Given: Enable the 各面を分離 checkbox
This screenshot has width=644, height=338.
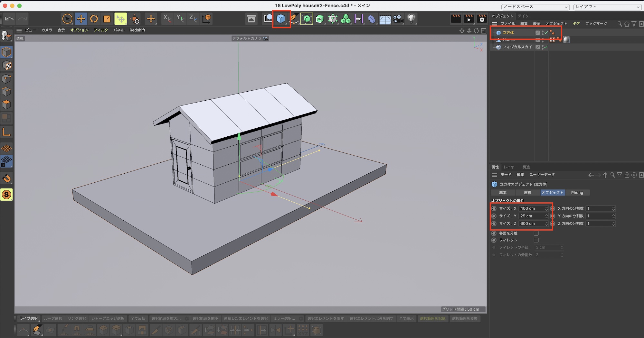Looking at the screenshot, I should pos(536,233).
